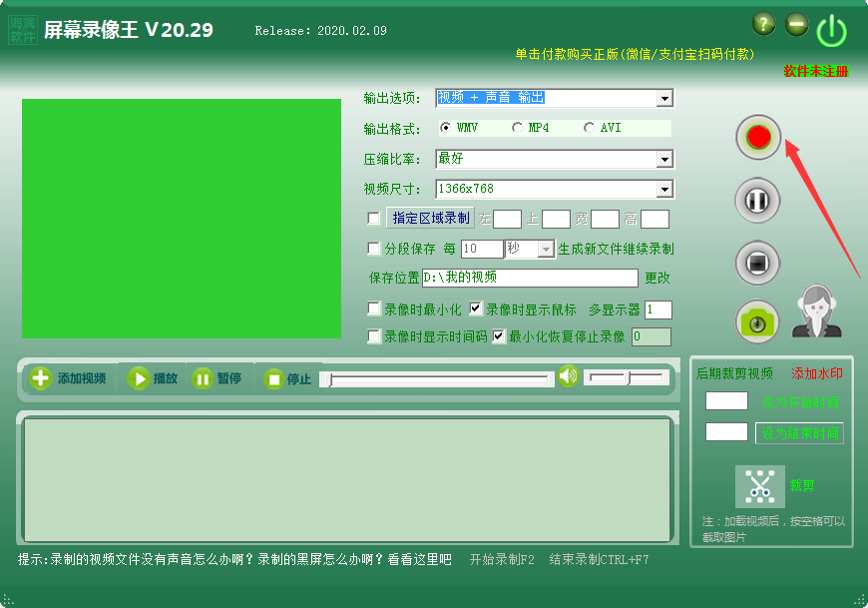Disable 录像时显示鼠标 option
Viewport: 868px width, 608px height.
pyautogui.click(x=476, y=308)
